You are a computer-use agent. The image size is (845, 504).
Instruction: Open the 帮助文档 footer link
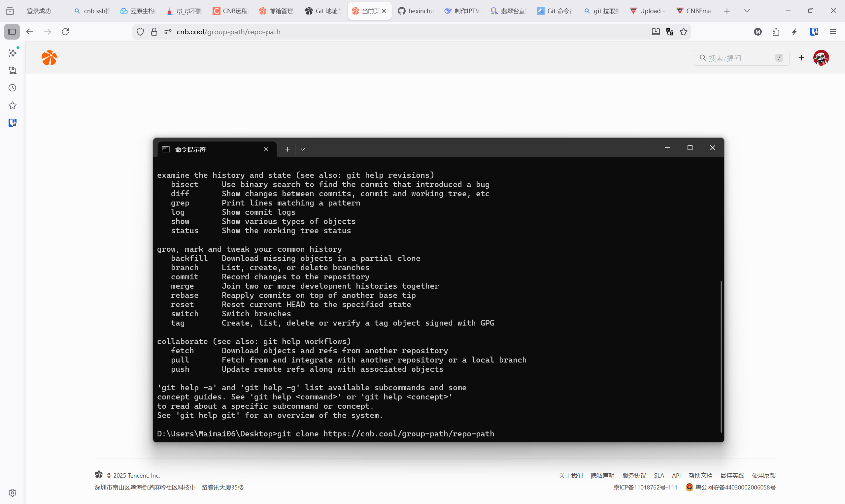(x=700, y=475)
